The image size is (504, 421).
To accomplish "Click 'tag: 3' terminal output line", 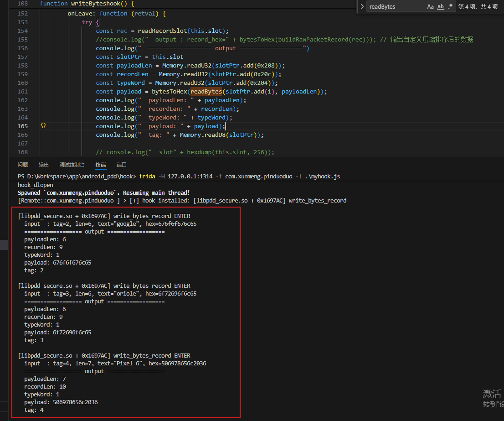I will click(x=34, y=340).
